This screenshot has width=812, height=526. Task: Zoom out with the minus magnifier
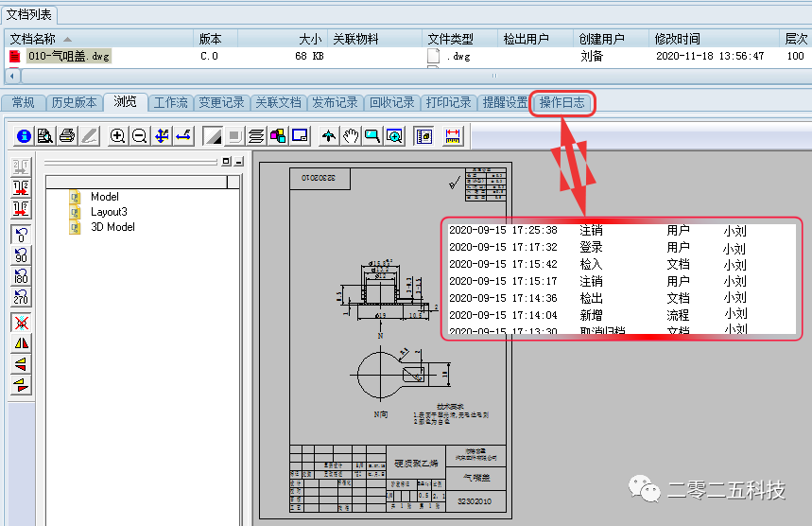(x=139, y=136)
